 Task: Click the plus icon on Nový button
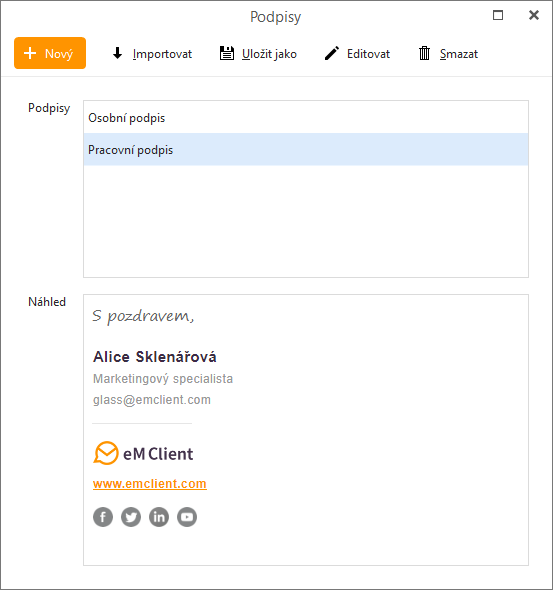pos(30,53)
